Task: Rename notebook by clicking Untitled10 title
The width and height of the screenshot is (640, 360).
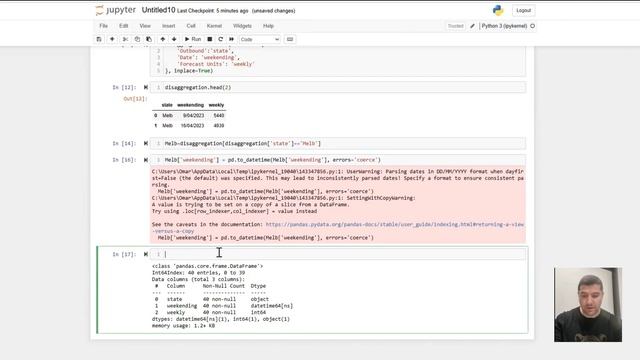Action: (158, 10)
